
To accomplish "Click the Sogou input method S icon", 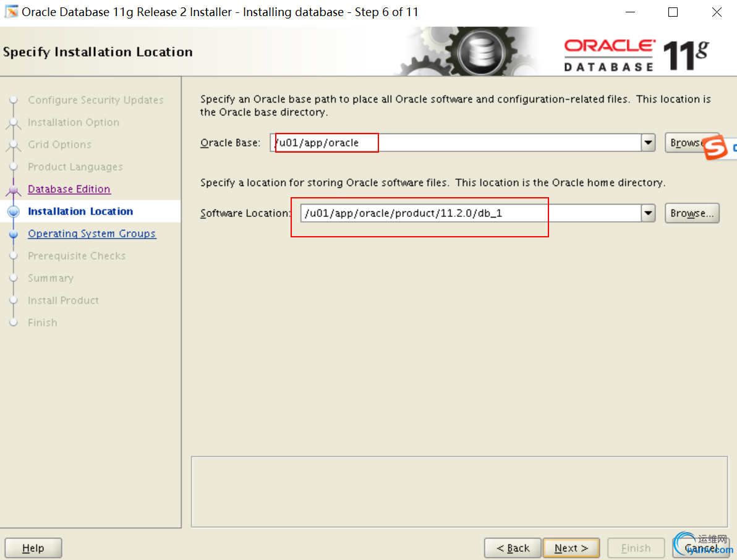I will coord(715,148).
